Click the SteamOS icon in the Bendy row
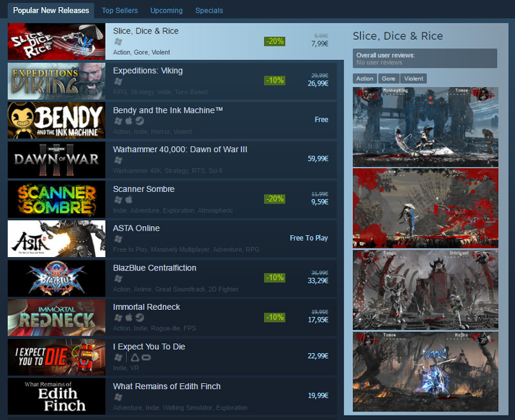The width and height of the screenshot is (515, 420). click(140, 121)
